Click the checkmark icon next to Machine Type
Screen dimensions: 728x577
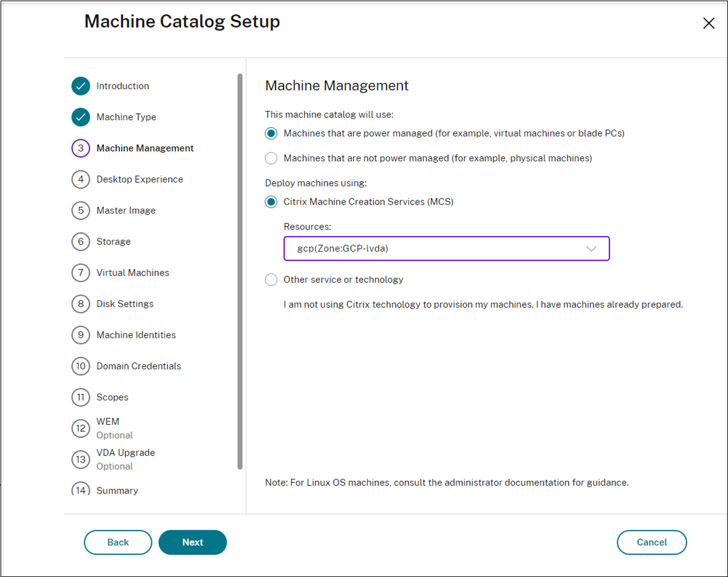pyautogui.click(x=81, y=117)
